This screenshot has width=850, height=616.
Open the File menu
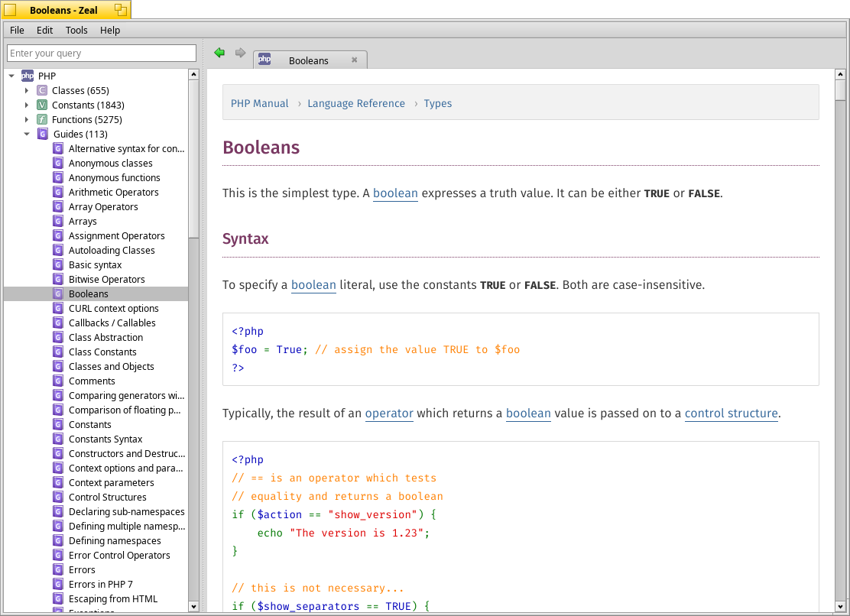[x=18, y=31]
